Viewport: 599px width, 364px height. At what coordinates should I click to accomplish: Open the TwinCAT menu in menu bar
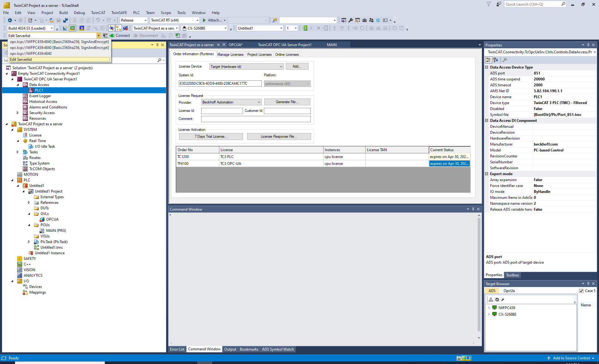click(x=98, y=13)
